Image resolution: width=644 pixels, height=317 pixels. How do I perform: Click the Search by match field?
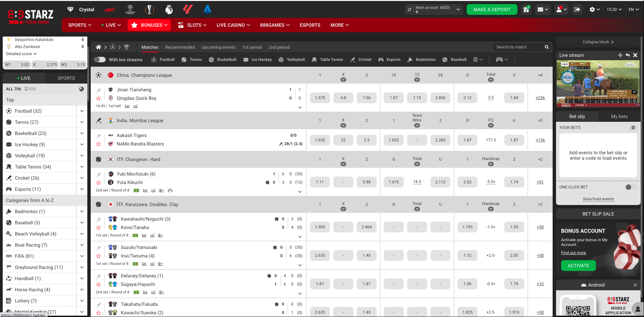click(x=518, y=47)
